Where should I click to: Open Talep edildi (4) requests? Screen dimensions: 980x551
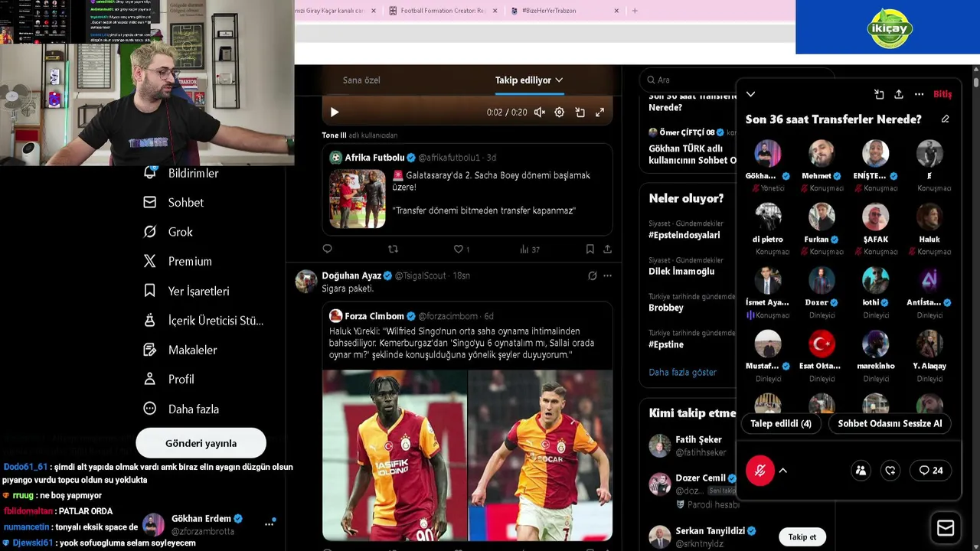(781, 423)
